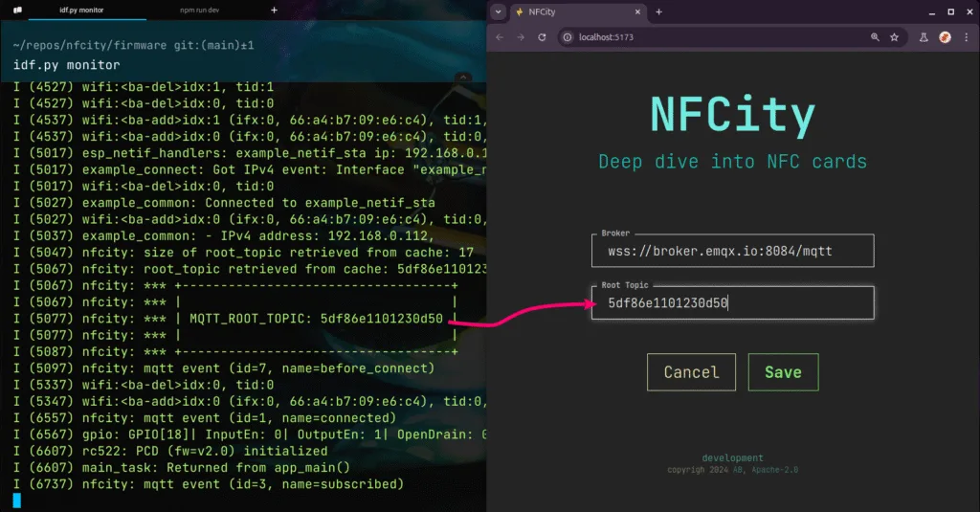980x512 pixels.
Task: Open the browser tab search dropdown
Action: (x=498, y=11)
